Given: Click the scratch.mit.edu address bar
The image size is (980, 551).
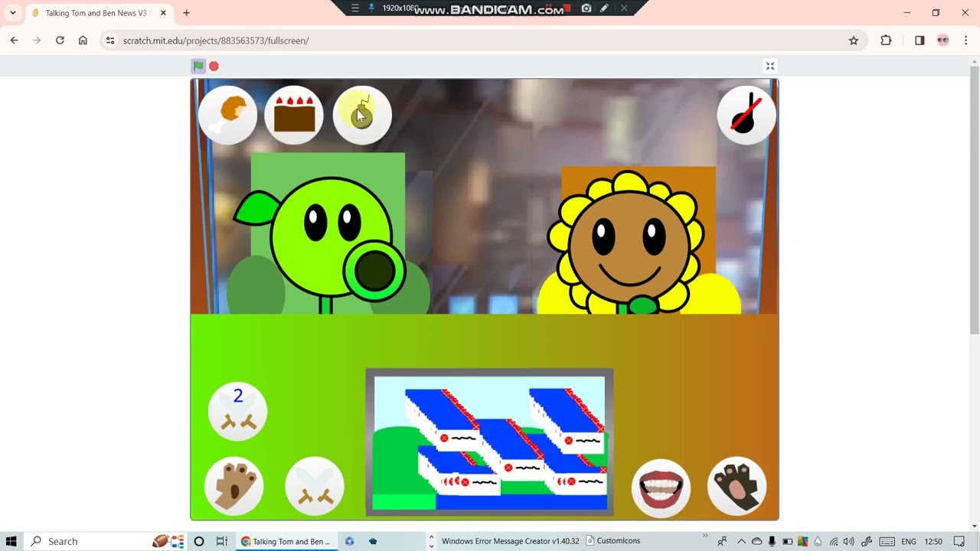Looking at the screenshot, I should [482, 41].
